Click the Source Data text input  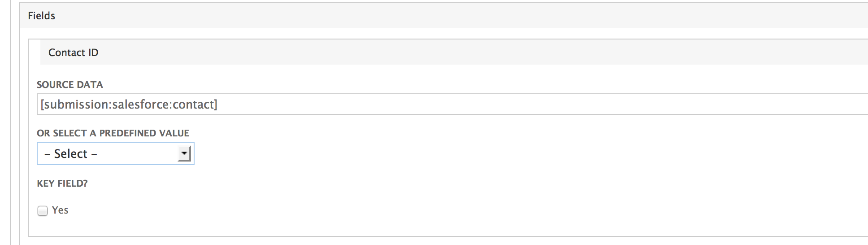[x=448, y=105]
